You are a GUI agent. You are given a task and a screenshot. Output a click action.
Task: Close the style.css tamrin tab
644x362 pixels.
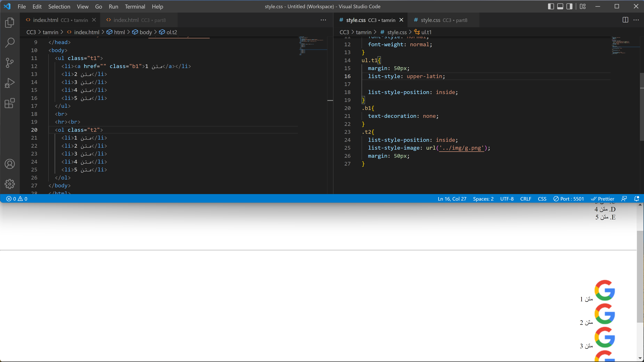coord(401,20)
